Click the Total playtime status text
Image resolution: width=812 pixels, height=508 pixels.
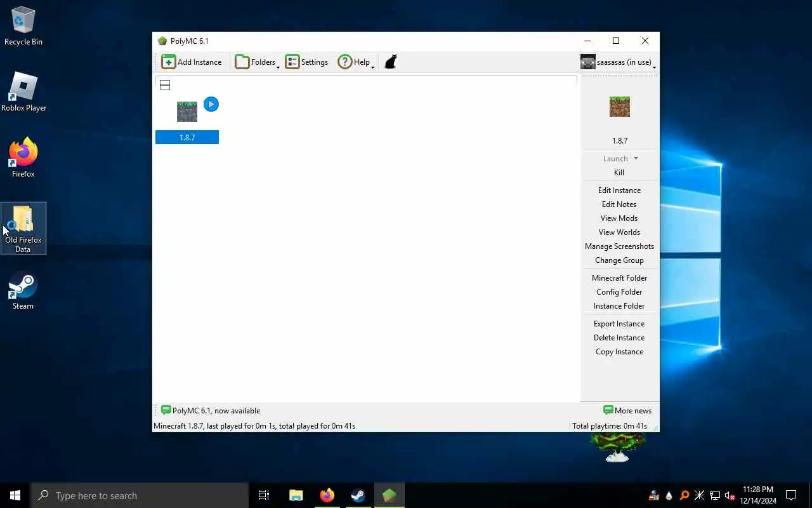[610, 425]
